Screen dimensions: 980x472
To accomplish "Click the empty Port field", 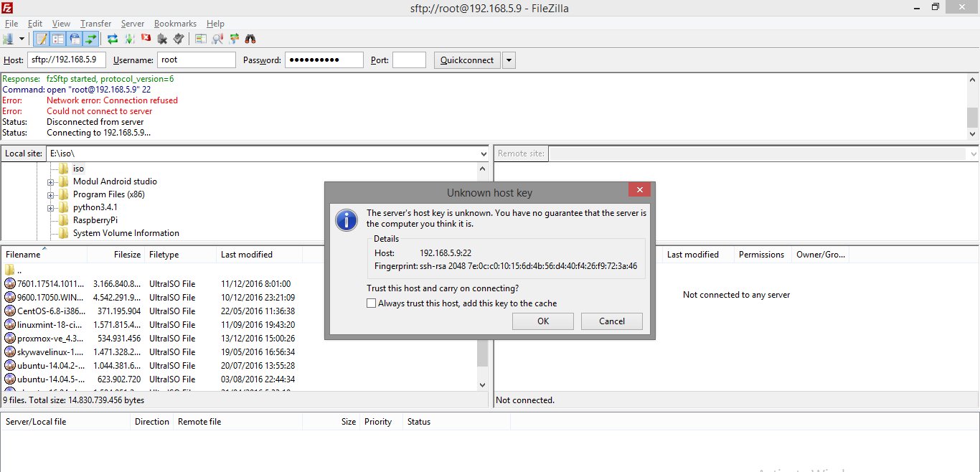I will tap(409, 60).
